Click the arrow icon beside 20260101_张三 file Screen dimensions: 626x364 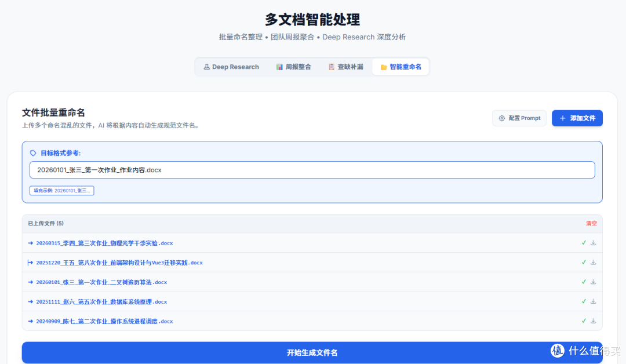click(30, 282)
